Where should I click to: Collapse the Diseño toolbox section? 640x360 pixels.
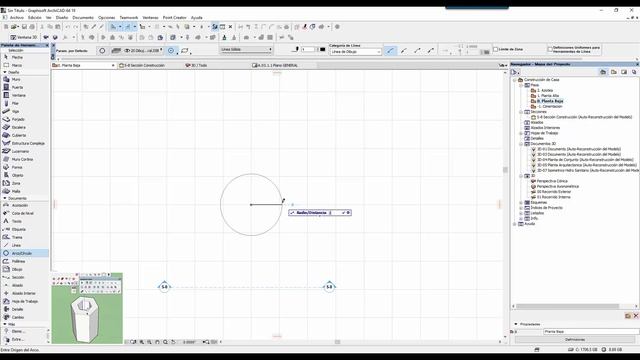pyautogui.click(x=5, y=72)
